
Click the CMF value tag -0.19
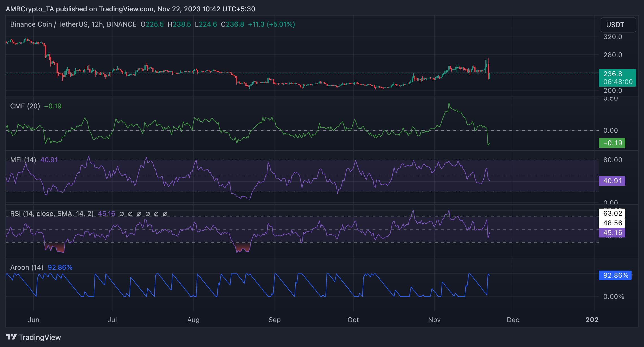pyautogui.click(x=612, y=143)
